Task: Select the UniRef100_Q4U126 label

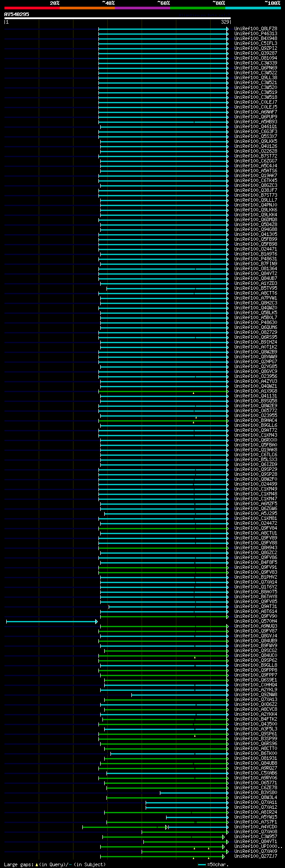Action: click(256, 146)
